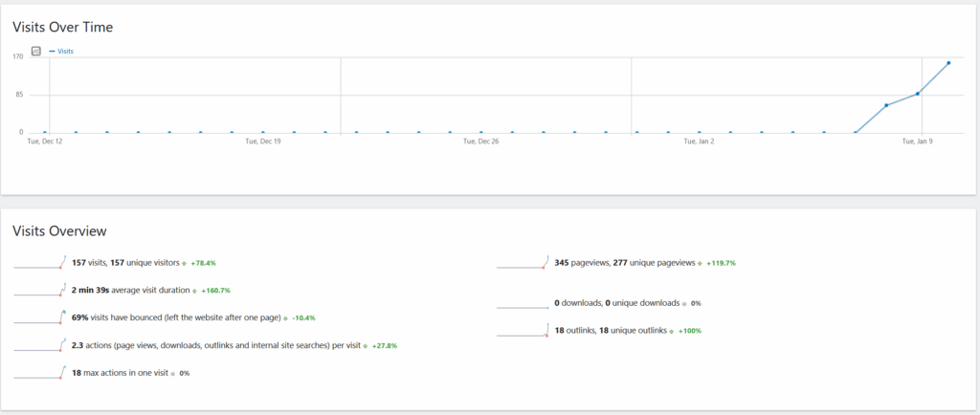Open the metrics picker icon beside Visits legend
The image size is (980, 415).
[36, 51]
